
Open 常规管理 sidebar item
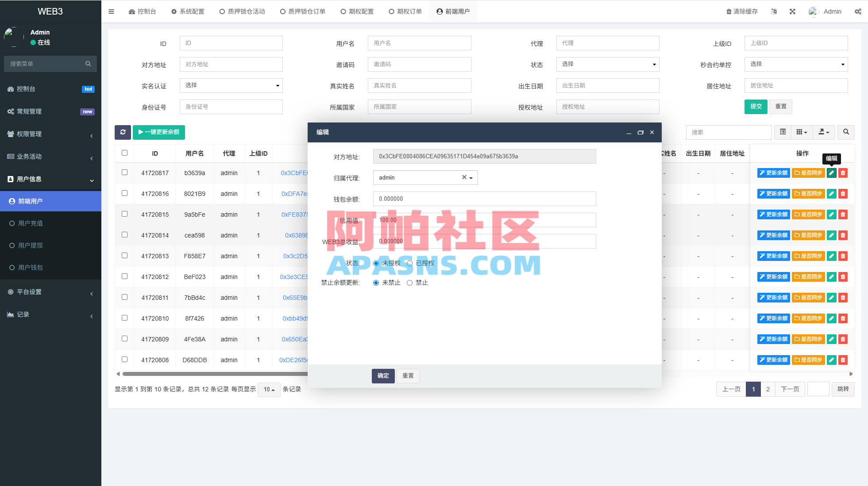point(50,111)
